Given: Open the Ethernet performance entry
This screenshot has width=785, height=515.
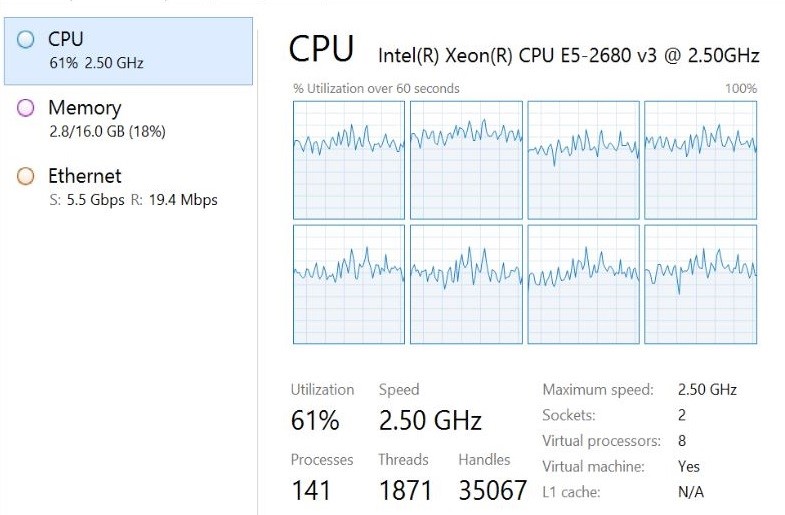Looking at the screenshot, I should (128, 186).
